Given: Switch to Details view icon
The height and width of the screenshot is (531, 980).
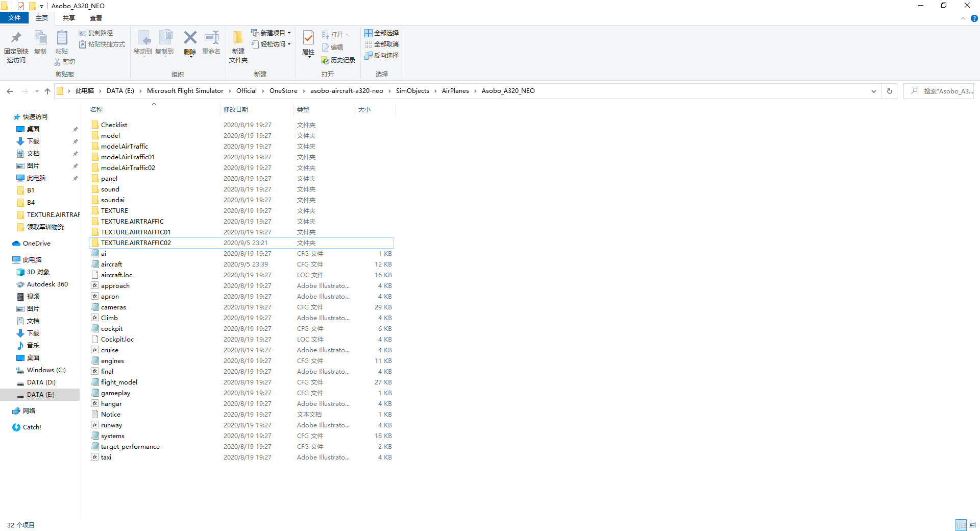Looking at the screenshot, I should pos(962,525).
